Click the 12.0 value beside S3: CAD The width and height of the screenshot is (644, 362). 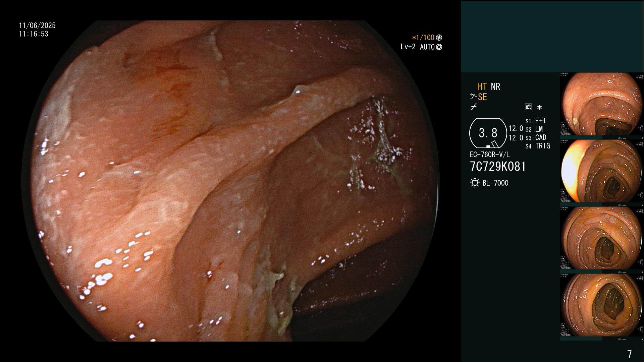516,137
